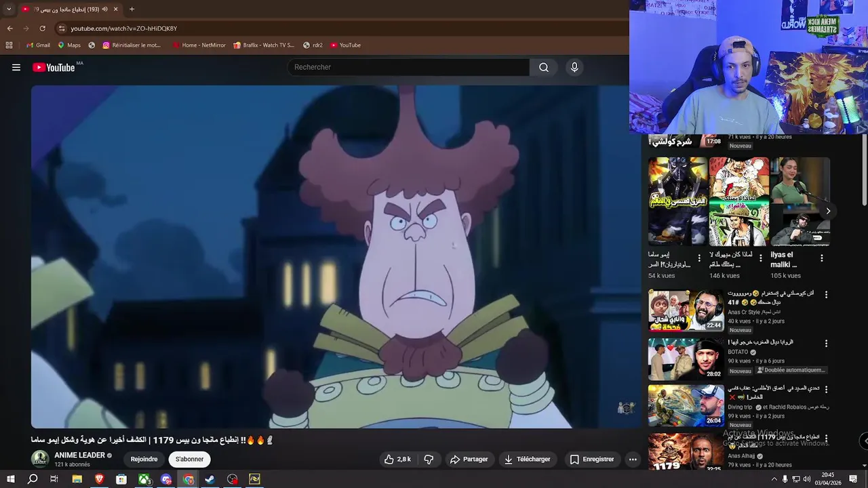Open the Maps bookmark
Image resolution: width=868 pixels, height=488 pixels.
pos(69,45)
